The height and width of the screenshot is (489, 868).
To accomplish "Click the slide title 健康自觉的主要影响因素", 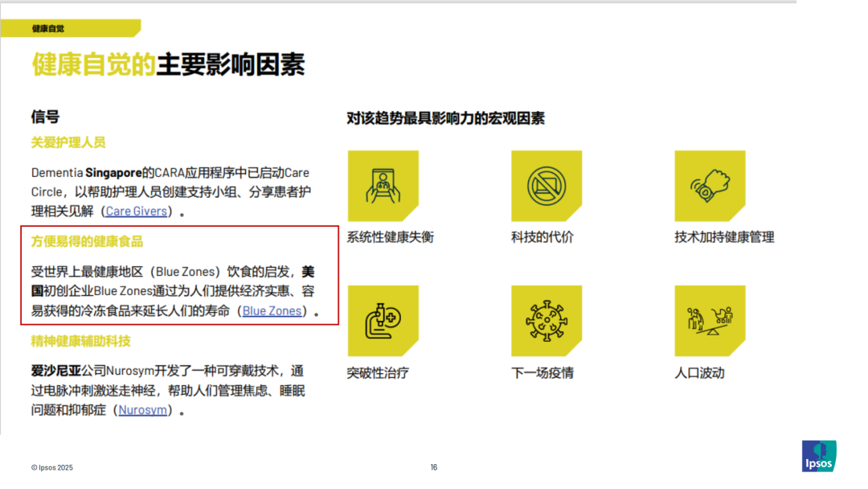I will (168, 65).
